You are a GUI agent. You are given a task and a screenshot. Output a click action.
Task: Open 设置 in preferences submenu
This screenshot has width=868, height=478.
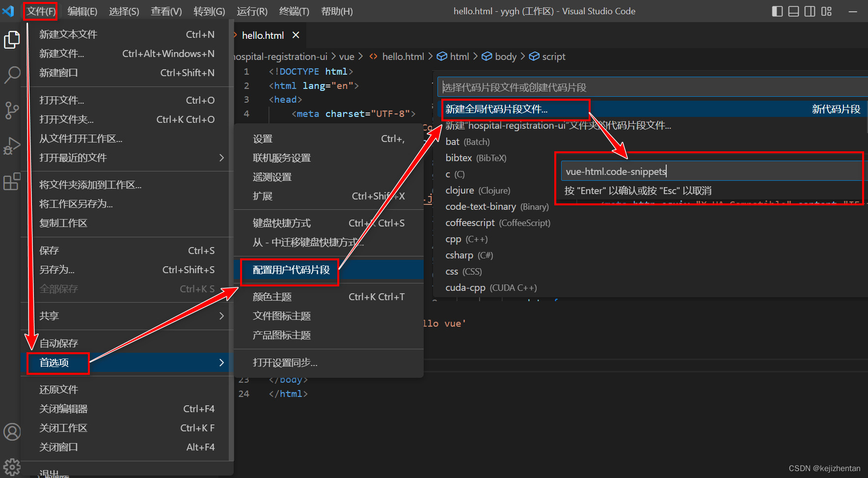point(328,139)
